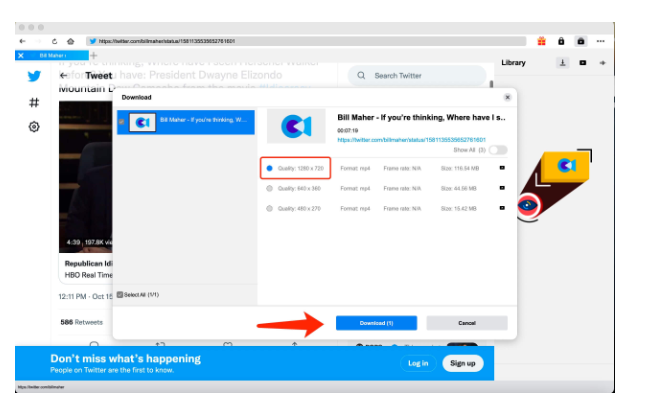Open the camera-bag icon in toolbar

[x=581, y=41]
